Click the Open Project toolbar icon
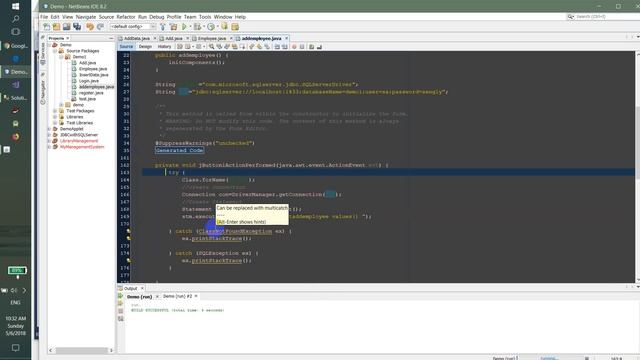Viewport: 640px width, 360px height. tap(67, 27)
